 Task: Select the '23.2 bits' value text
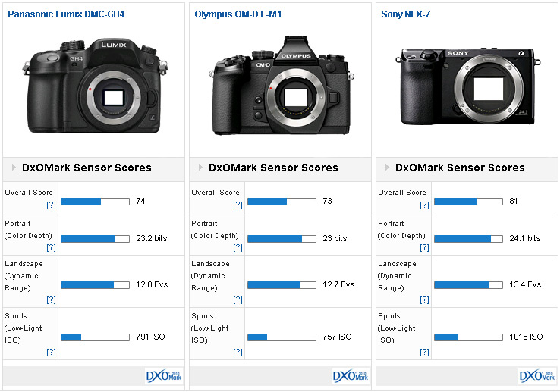click(x=152, y=238)
